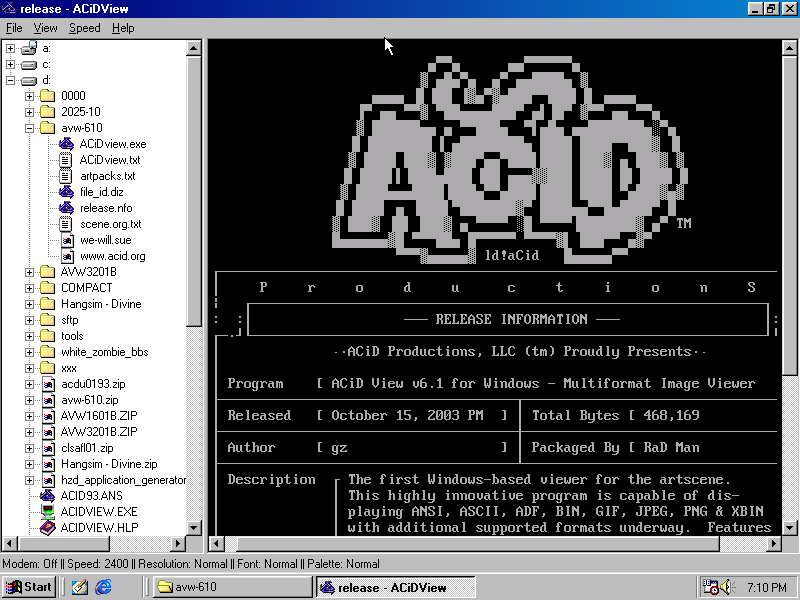Click the ACIDVIEW.HLP help file icon
The height and width of the screenshot is (600, 800).
pos(47,528)
